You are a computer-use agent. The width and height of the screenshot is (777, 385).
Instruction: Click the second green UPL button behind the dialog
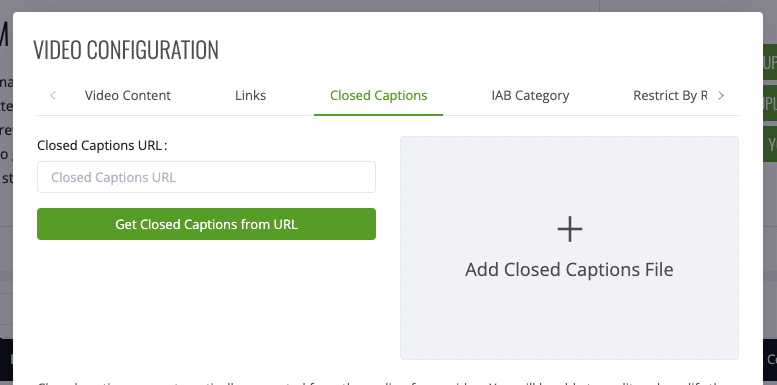pos(770,103)
